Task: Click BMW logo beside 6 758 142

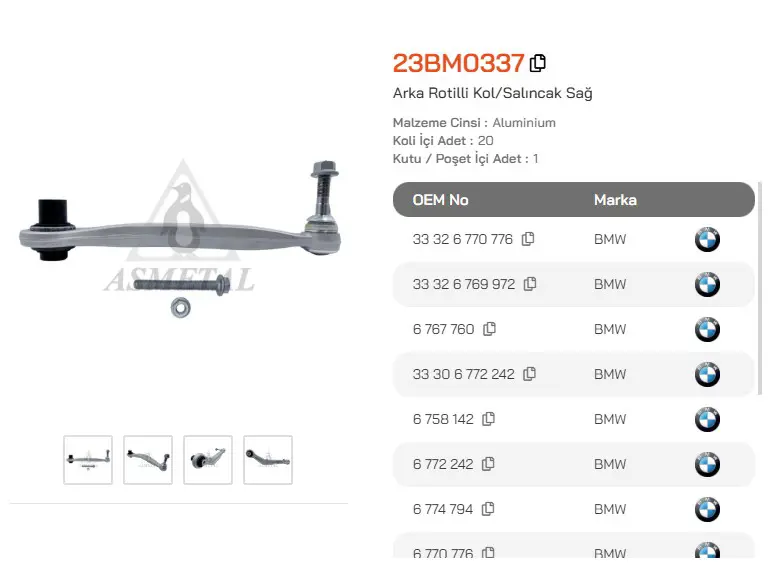Action: pyautogui.click(x=707, y=419)
